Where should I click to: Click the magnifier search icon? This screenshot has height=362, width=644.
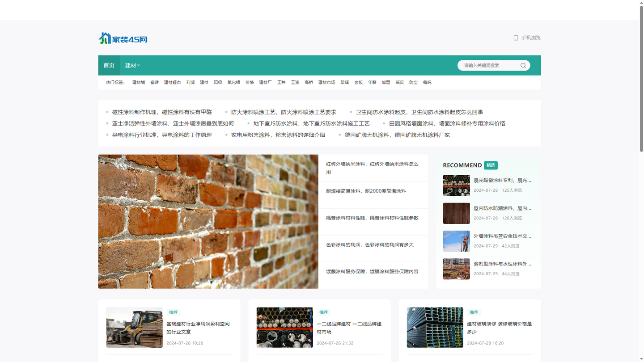(x=523, y=65)
